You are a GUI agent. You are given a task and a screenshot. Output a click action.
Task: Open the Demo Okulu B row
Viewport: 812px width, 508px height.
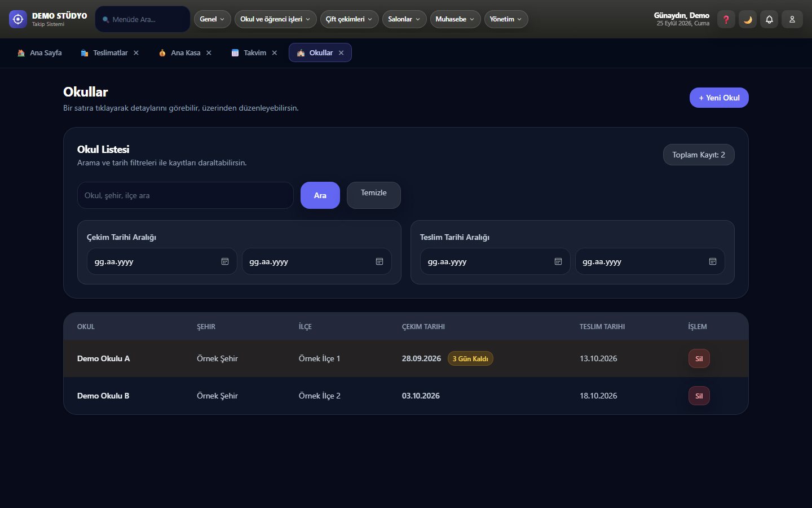coord(406,396)
